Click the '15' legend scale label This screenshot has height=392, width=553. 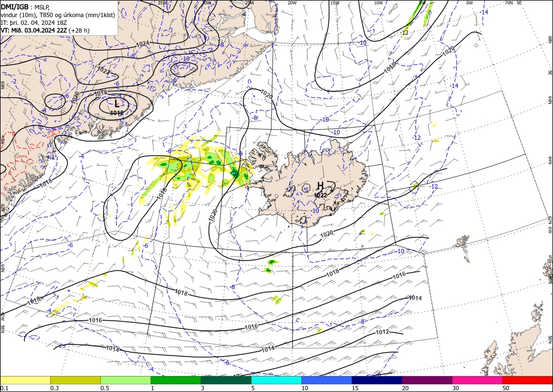[x=355, y=388]
